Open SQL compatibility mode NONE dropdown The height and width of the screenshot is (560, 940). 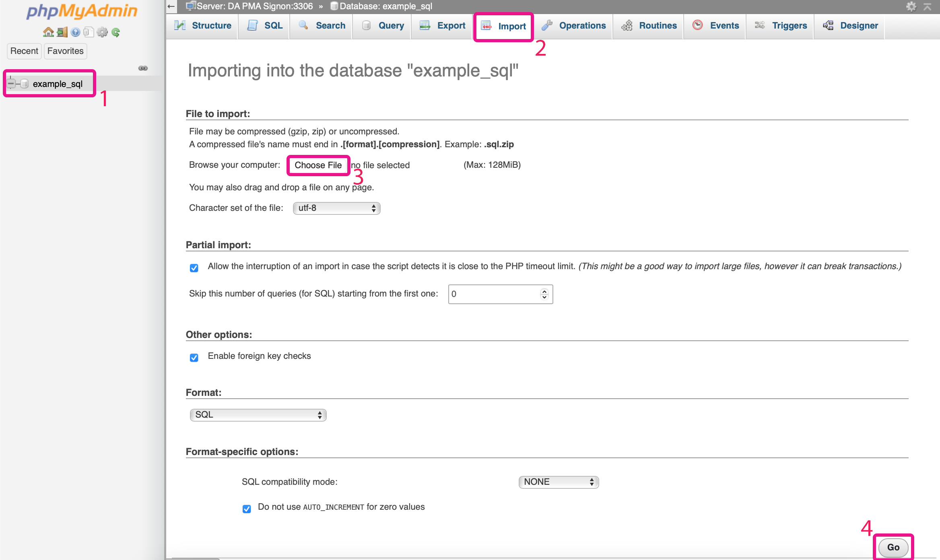(559, 482)
